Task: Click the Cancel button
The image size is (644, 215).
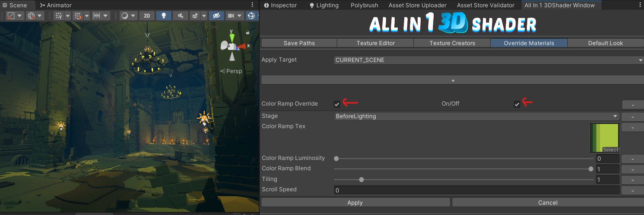Action: [548, 202]
